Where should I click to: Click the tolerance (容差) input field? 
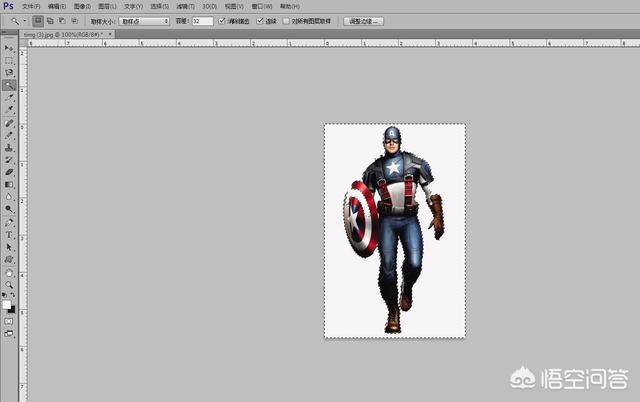click(202, 21)
